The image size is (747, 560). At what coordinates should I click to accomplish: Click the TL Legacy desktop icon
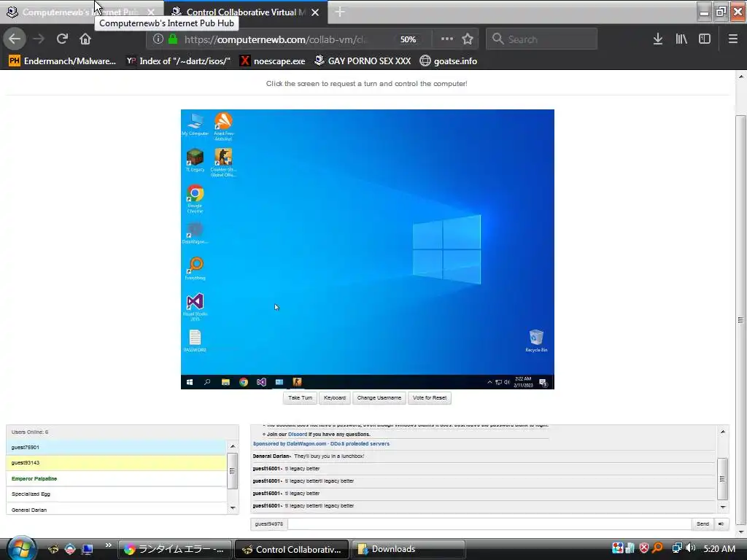[x=195, y=160]
